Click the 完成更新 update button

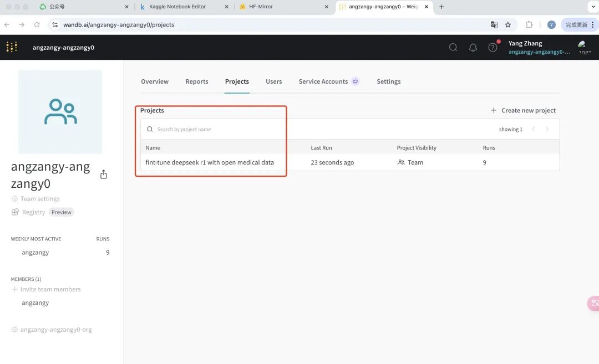(x=576, y=24)
